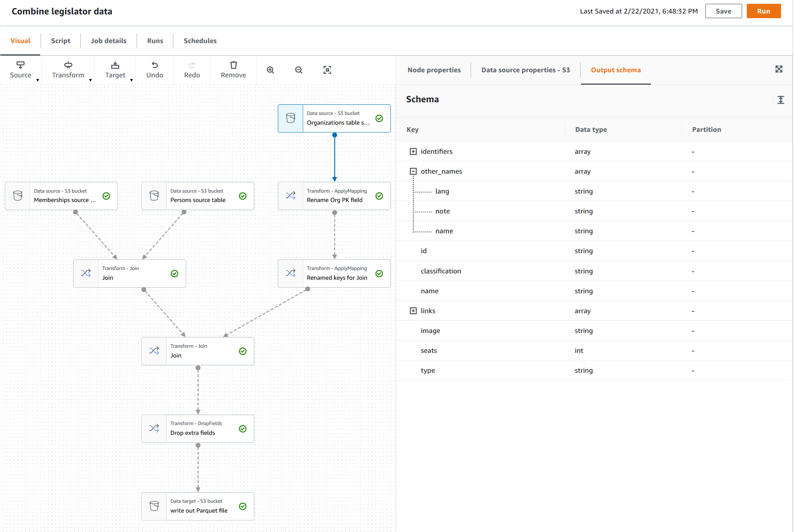Image resolution: width=795 pixels, height=532 pixels.
Task: Zoom in on the canvas
Action: 271,70
